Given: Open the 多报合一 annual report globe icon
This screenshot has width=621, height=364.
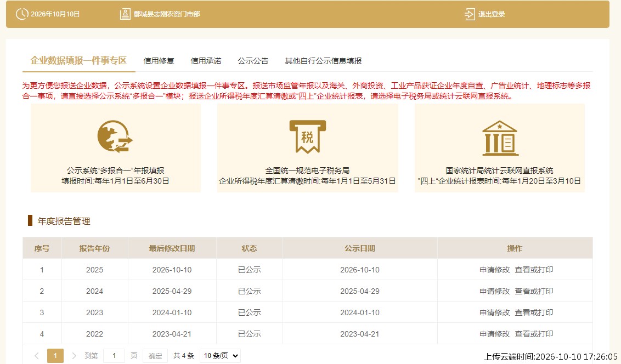Looking at the screenshot, I should click(x=115, y=136).
